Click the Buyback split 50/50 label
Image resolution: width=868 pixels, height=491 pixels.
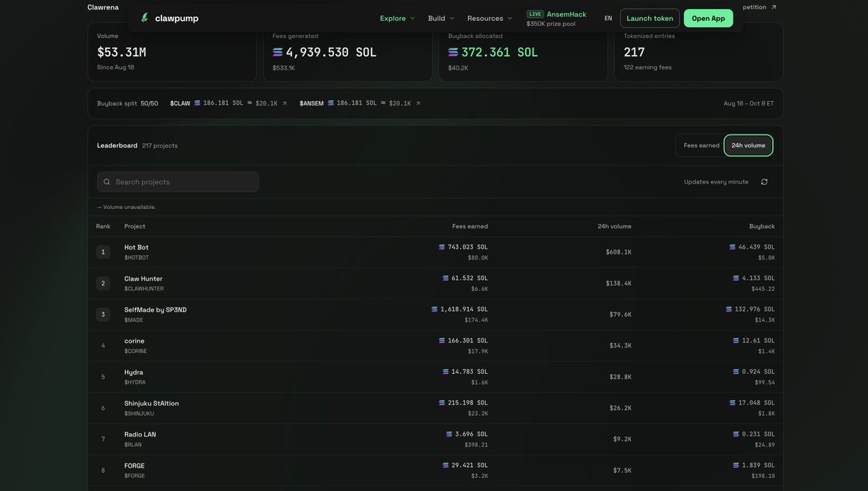click(x=127, y=103)
